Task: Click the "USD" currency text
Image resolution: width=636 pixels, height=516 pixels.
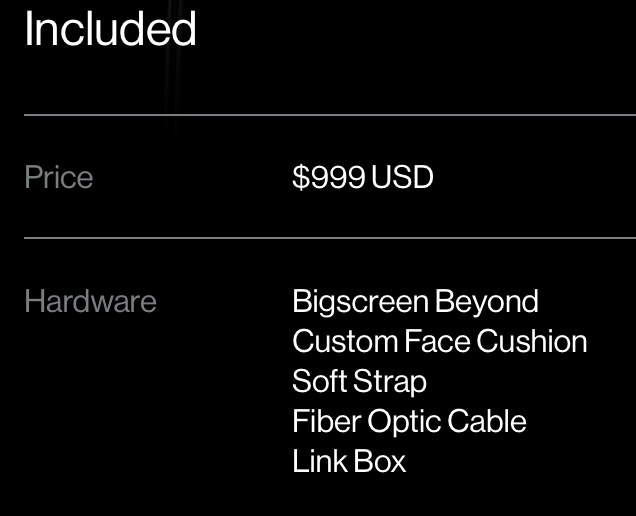Action: 402,177
